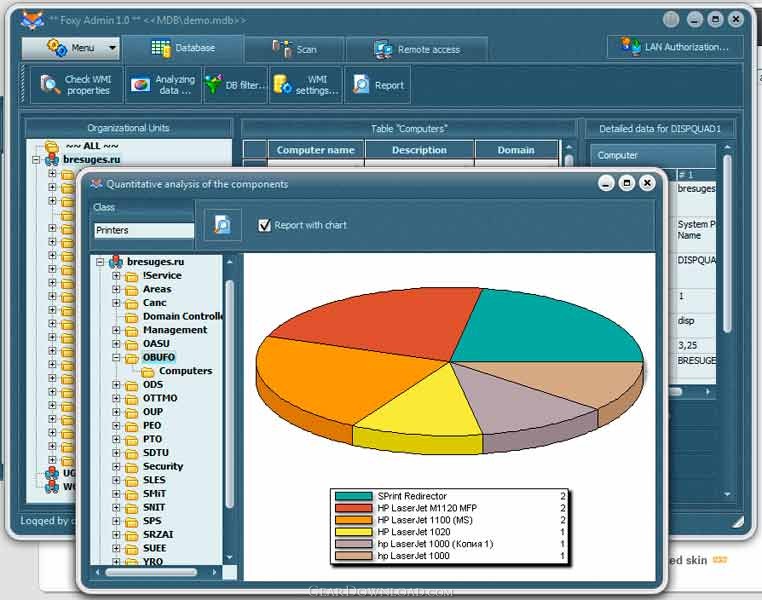The image size is (762, 600).
Task: Select the OTTMO folder
Action: click(x=160, y=398)
